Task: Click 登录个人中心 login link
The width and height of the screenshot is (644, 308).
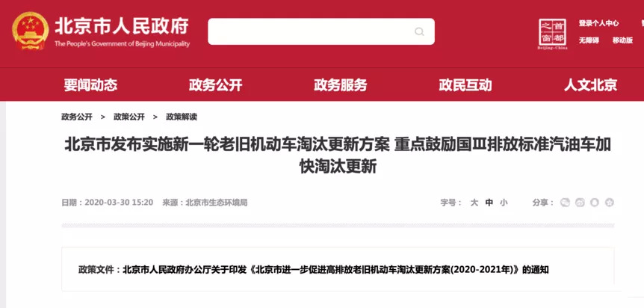Action: click(x=599, y=23)
